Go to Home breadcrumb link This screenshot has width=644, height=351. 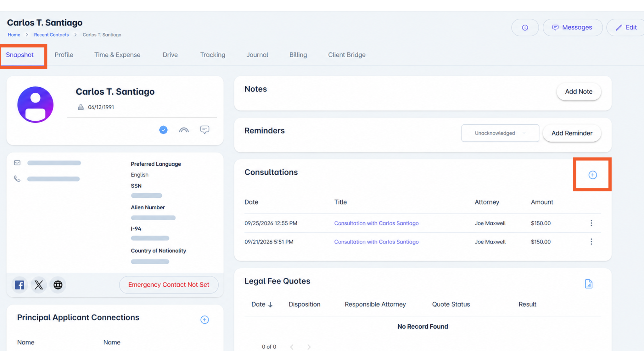pos(14,35)
